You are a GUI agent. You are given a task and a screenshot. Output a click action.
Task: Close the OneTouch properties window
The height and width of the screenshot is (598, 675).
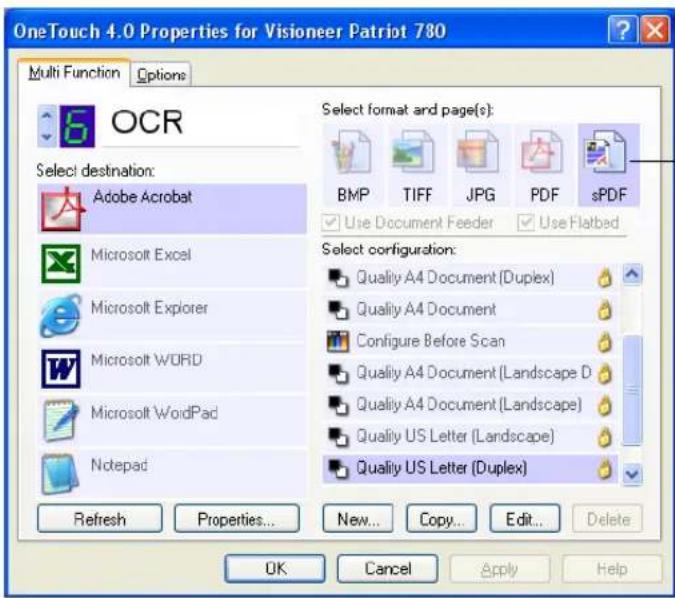pos(656,30)
